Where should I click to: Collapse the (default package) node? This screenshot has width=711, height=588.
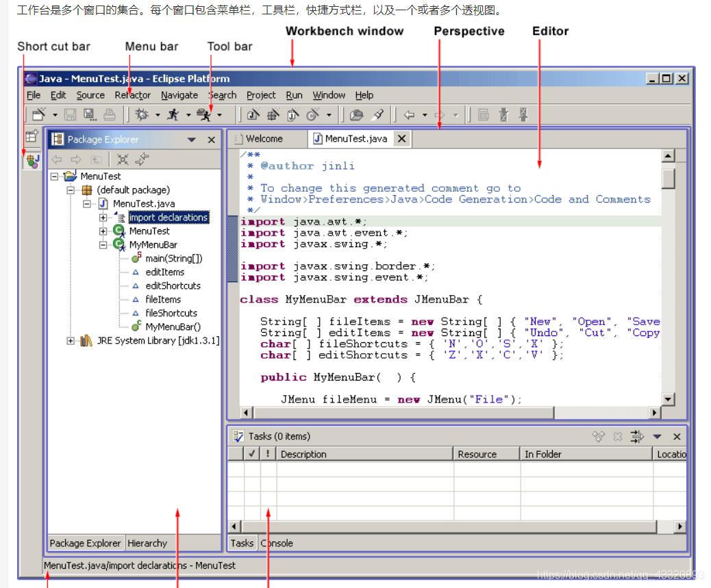(71, 190)
